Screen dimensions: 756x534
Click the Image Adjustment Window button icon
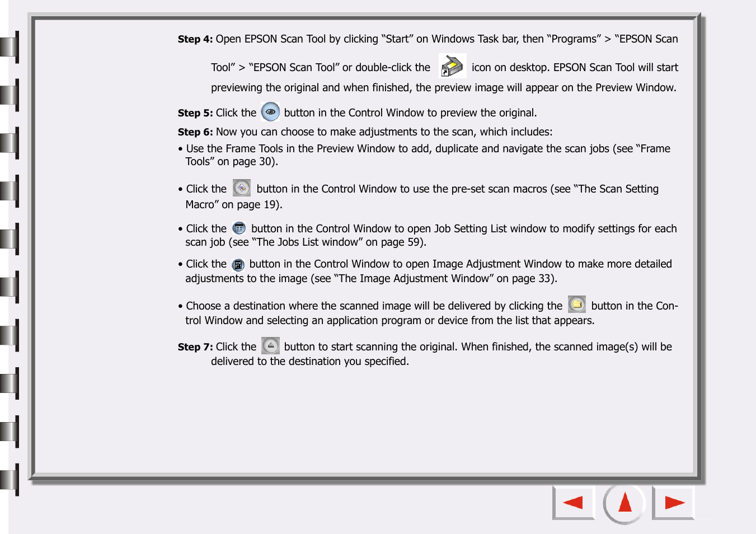(238, 265)
